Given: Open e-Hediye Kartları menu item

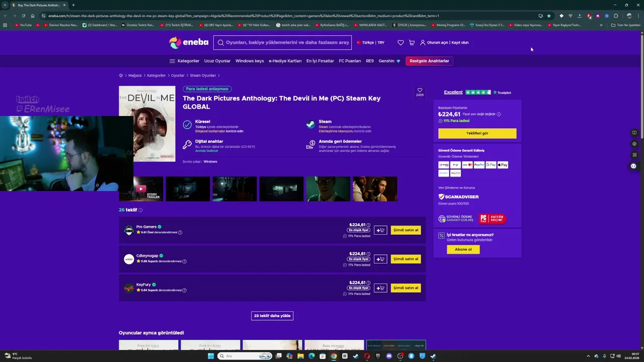Looking at the screenshot, I should point(285,61).
